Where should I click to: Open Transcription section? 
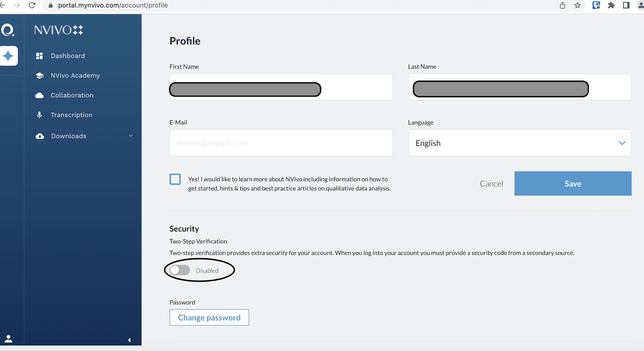71,115
